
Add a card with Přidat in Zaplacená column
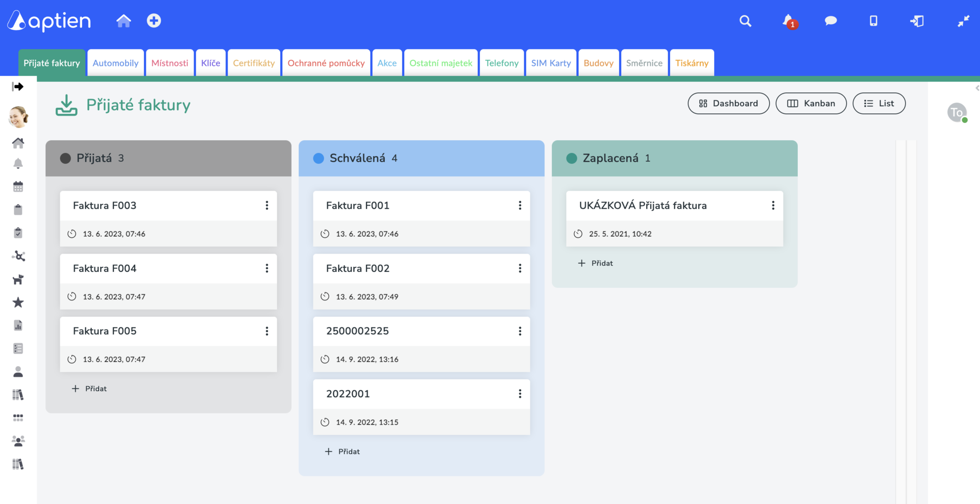click(595, 263)
